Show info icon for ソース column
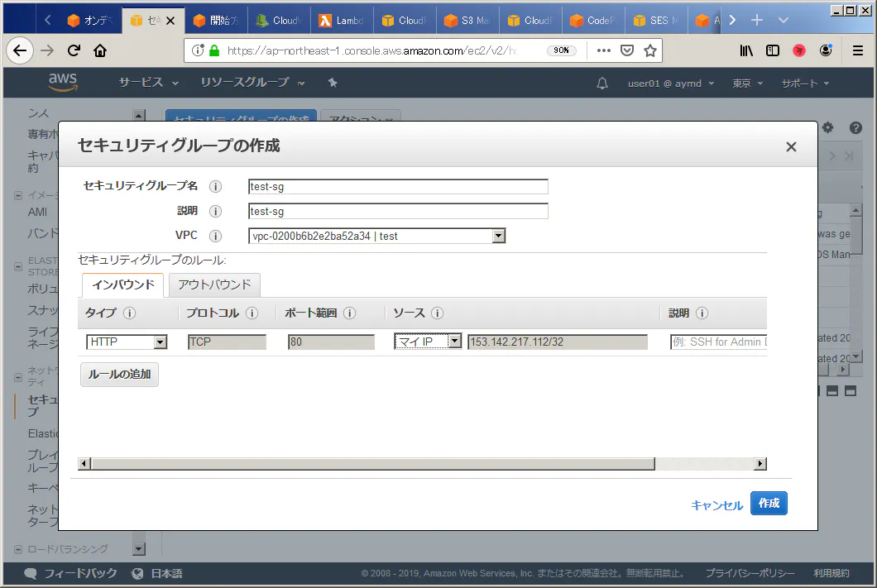 438,313
